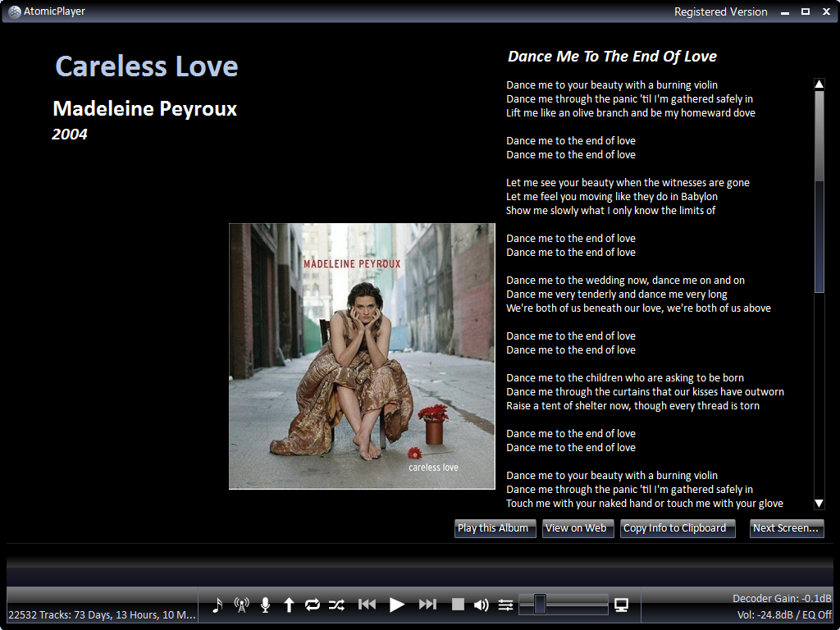Click the up arrow icon
This screenshot has height=630, width=840.
(289, 605)
